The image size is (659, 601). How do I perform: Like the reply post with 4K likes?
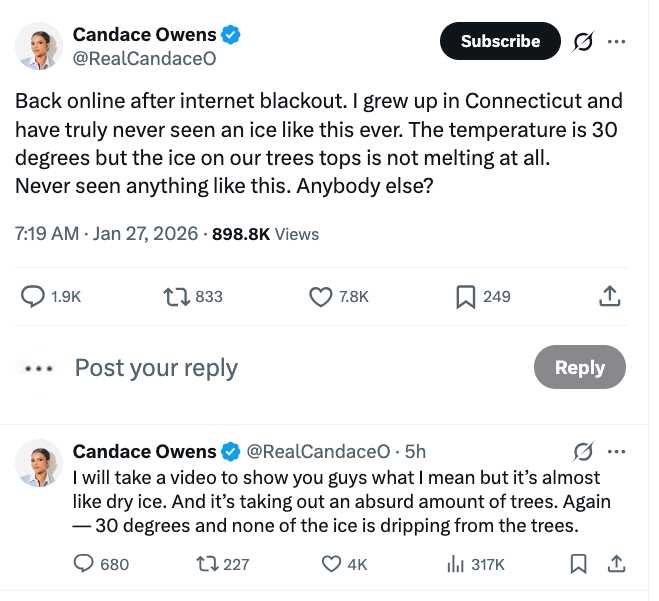(x=332, y=564)
